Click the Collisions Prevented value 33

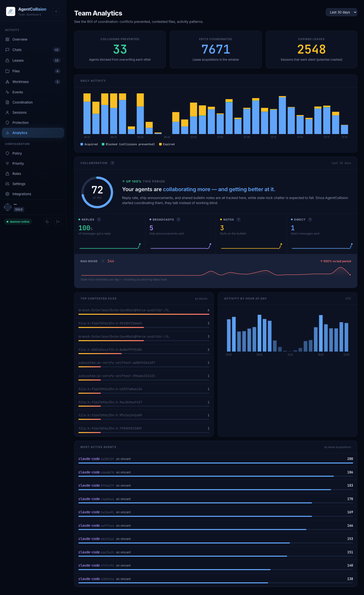pos(120,49)
